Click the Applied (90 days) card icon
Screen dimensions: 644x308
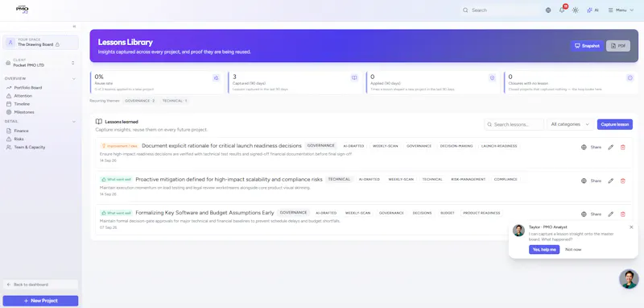[492, 77]
